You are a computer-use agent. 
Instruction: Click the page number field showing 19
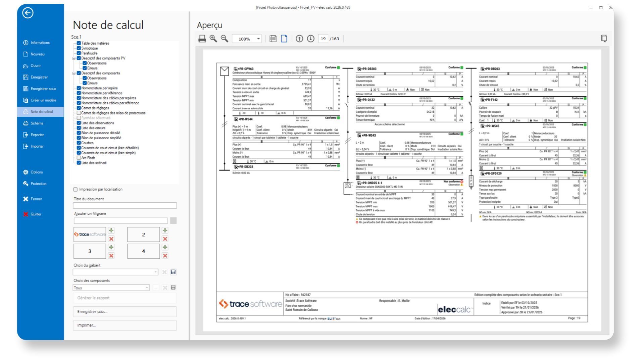[323, 39]
